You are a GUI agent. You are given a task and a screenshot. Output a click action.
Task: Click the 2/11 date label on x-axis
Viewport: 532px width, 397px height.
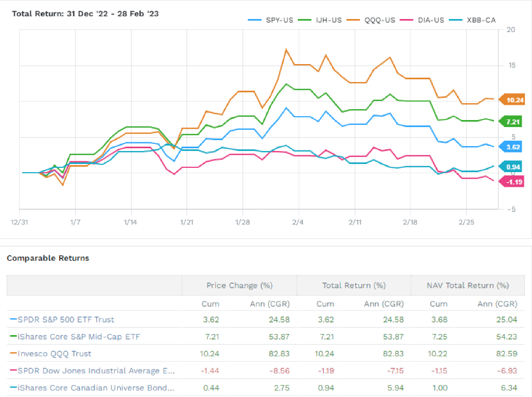(355, 222)
